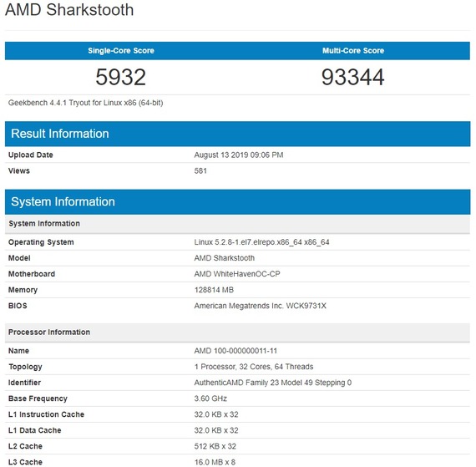Click the BIOS value WCK9731X
The height and width of the screenshot is (467, 476).
point(261,306)
